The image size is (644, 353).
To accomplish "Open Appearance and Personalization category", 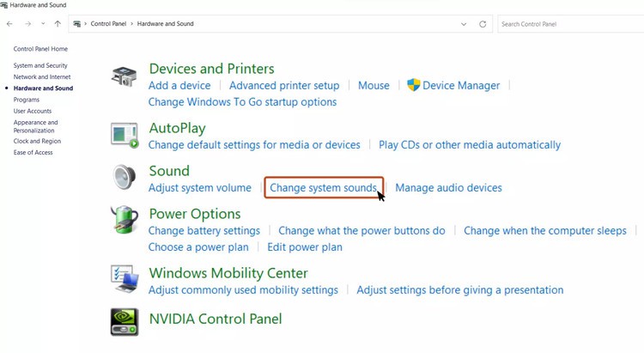I will coord(36,126).
